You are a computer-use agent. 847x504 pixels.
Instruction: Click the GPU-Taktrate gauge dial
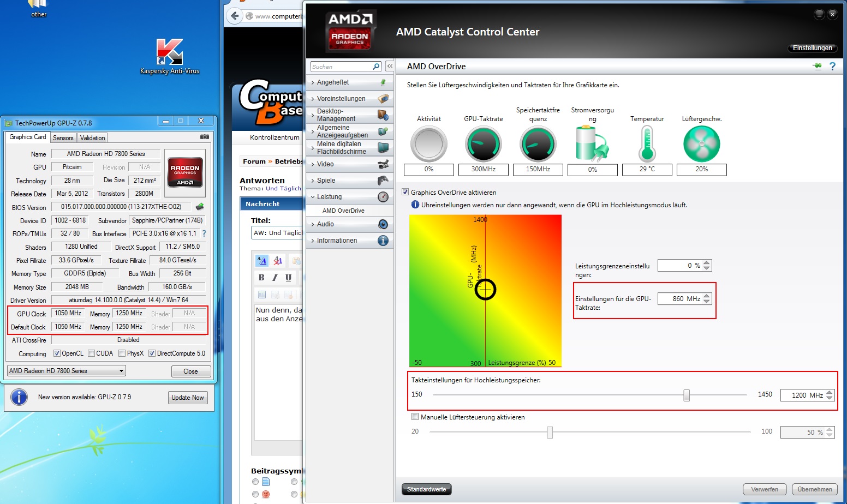click(x=484, y=144)
